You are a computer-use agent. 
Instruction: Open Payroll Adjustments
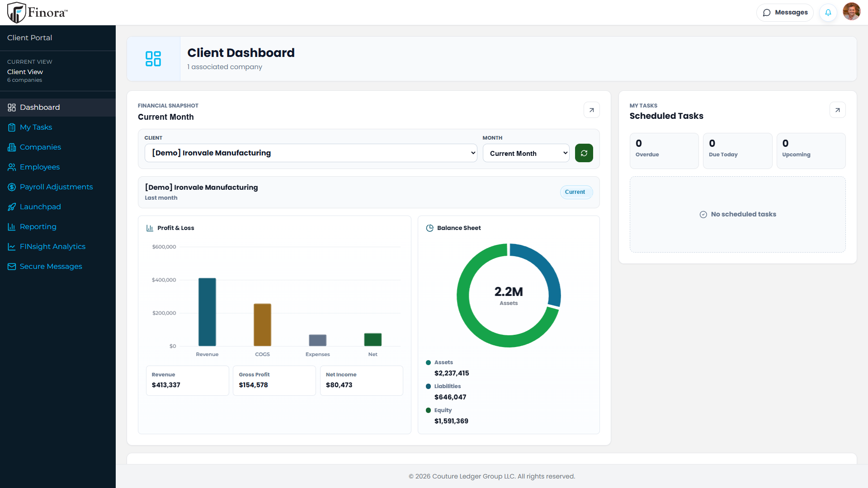[58, 187]
